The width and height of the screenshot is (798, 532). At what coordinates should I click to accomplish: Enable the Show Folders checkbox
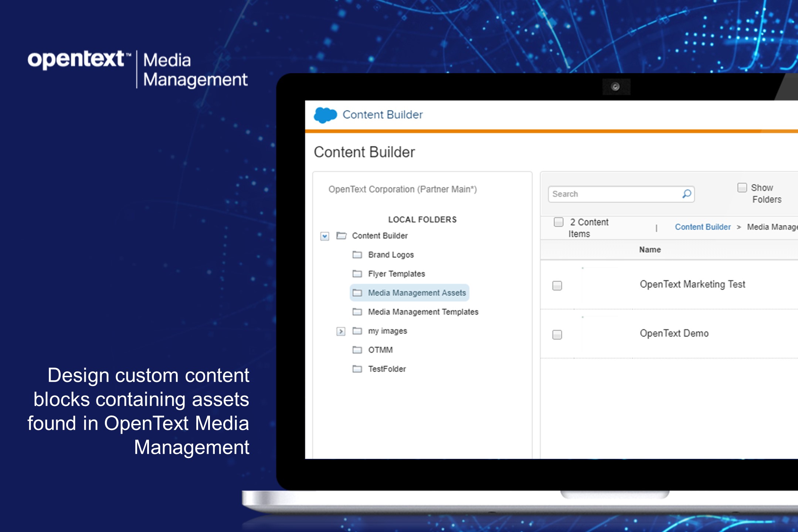point(742,188)
